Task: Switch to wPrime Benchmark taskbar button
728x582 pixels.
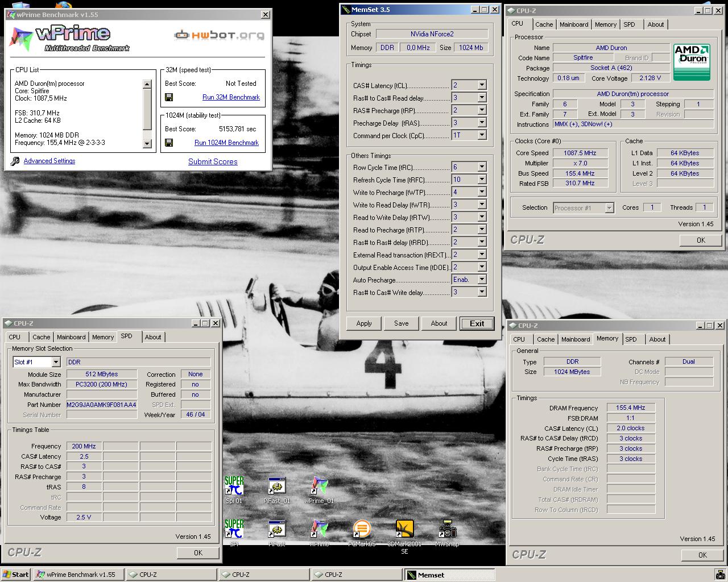Action: coord(78,575)
